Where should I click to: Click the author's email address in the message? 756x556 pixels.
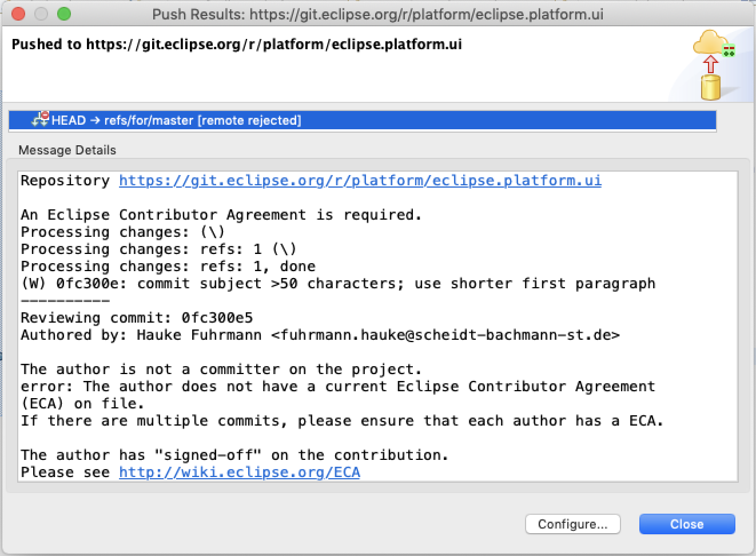(445, 335)
